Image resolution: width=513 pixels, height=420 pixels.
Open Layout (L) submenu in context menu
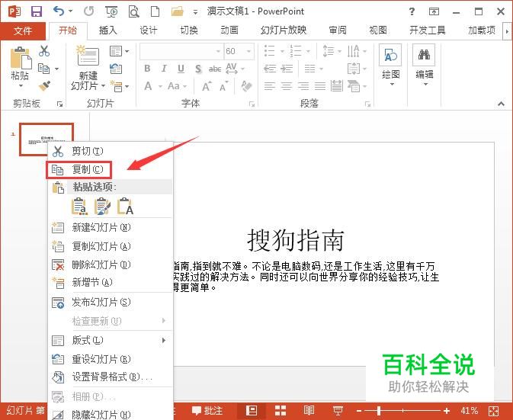(110, 341)
